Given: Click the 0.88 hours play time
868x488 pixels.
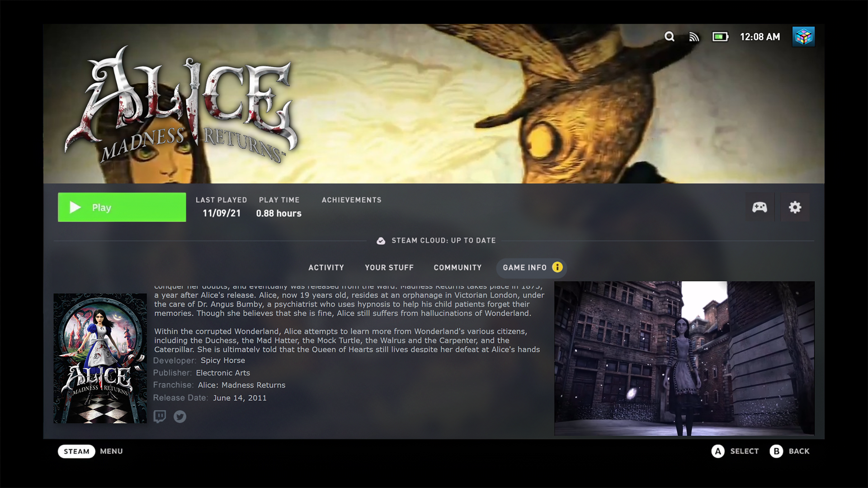Looking at the screenshot, I should click(x=278, y=213).
